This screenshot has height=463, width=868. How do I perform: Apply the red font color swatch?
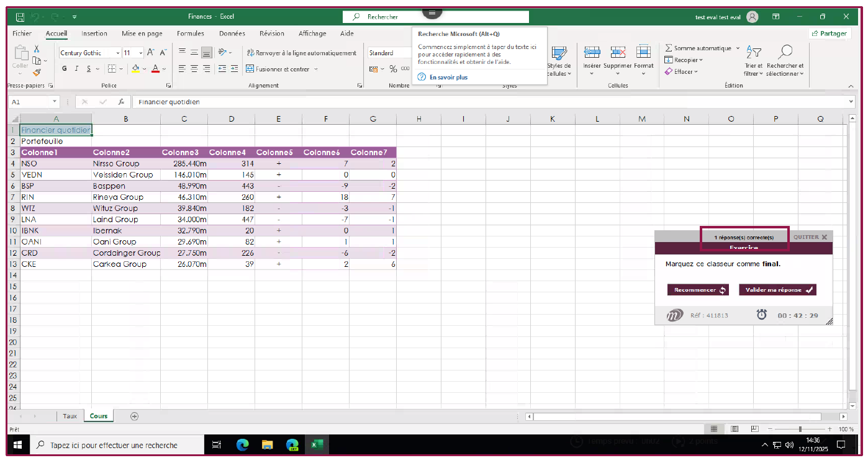pyautogui.click(x=156, y=69)
